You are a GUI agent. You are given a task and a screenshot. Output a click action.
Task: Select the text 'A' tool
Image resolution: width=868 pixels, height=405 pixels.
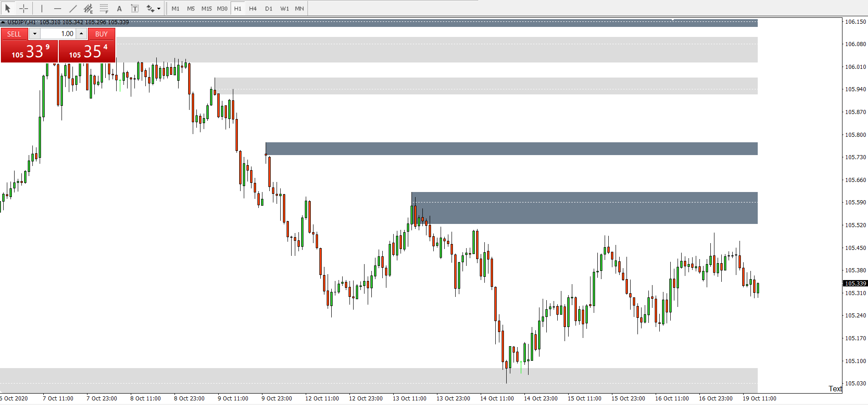coord(119,8)
